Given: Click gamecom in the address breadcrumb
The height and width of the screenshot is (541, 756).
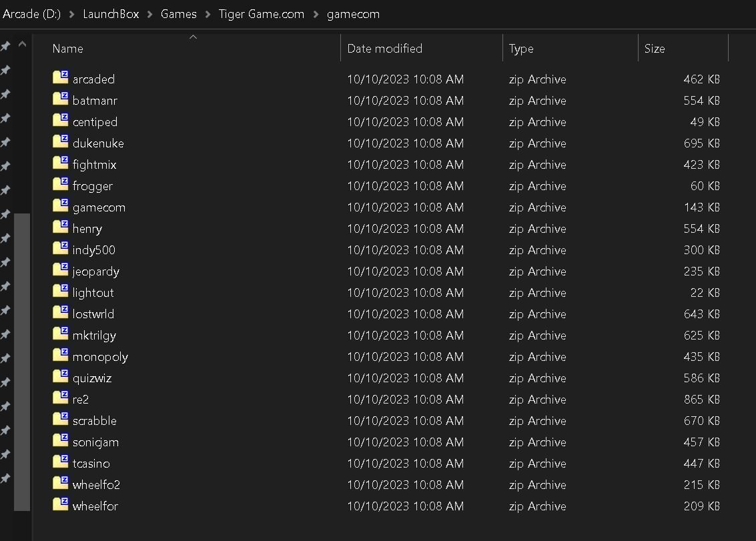Looking at the screenshot, I should (x=354, y=14).
